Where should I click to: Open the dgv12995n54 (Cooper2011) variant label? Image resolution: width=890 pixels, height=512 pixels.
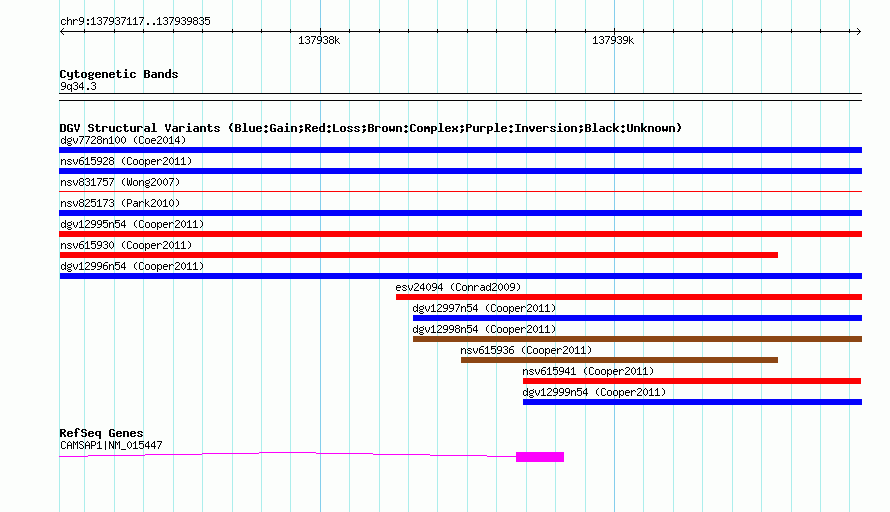pyautogui.click(x=132, y=224)
